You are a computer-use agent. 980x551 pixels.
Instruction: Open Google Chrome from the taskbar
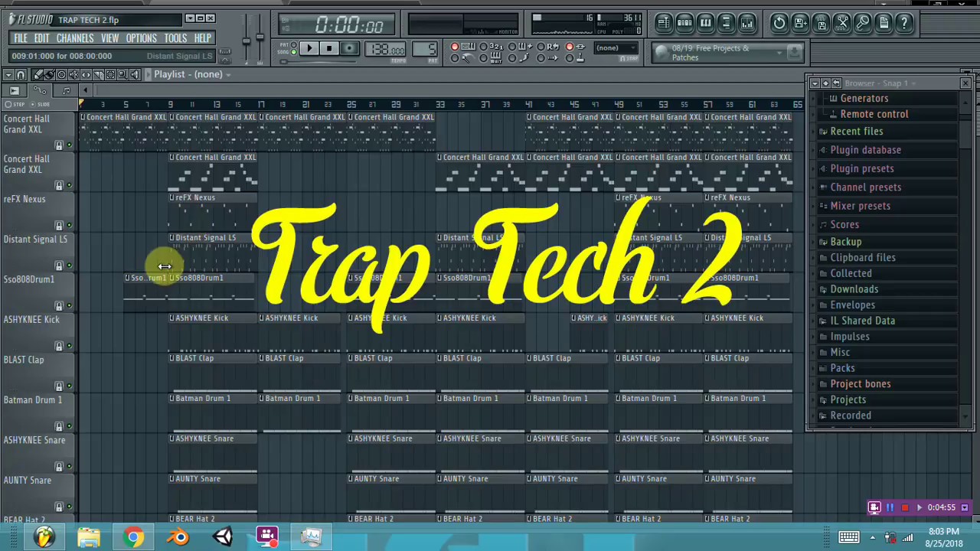coord(133,537)
